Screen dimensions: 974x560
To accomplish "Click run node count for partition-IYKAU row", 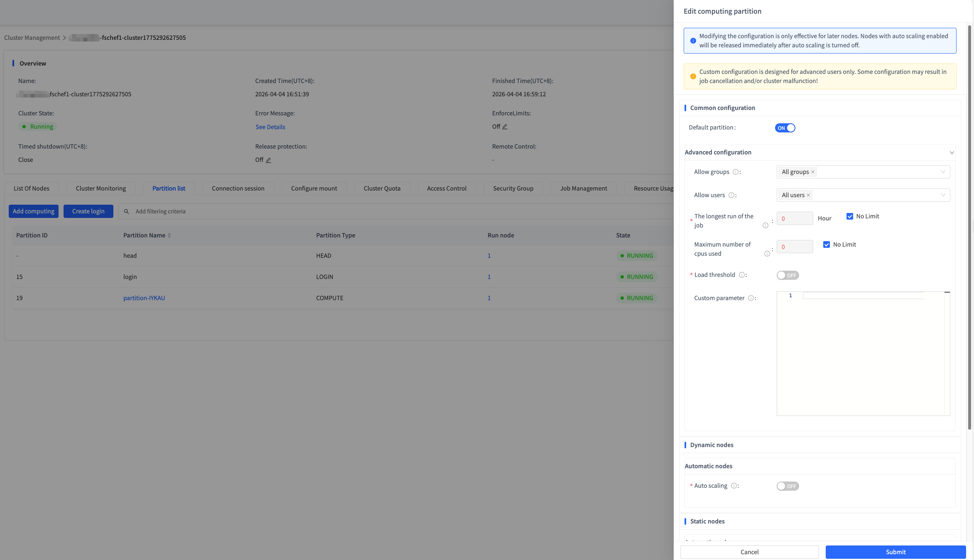I will [x=489, y=298].
